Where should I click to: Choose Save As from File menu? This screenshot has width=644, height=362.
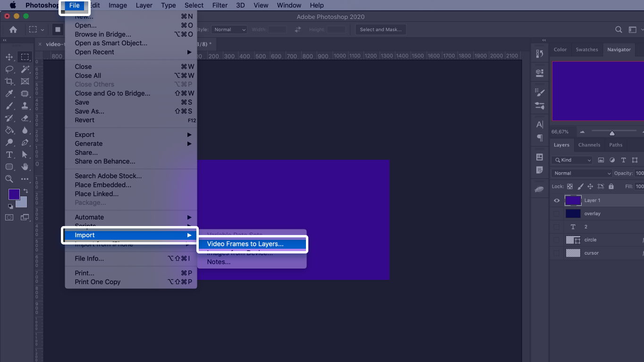(131, 111)
